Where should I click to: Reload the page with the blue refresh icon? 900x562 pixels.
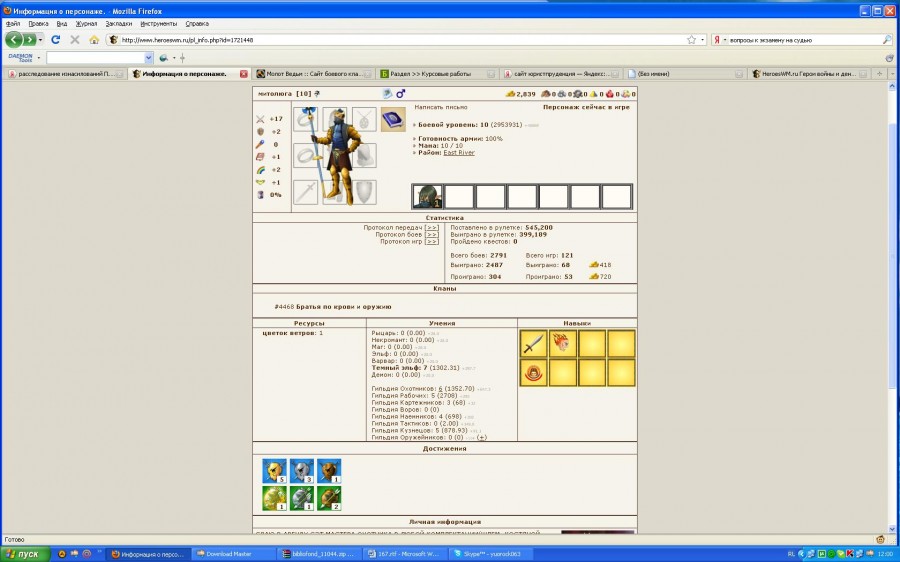pos(56,40)
